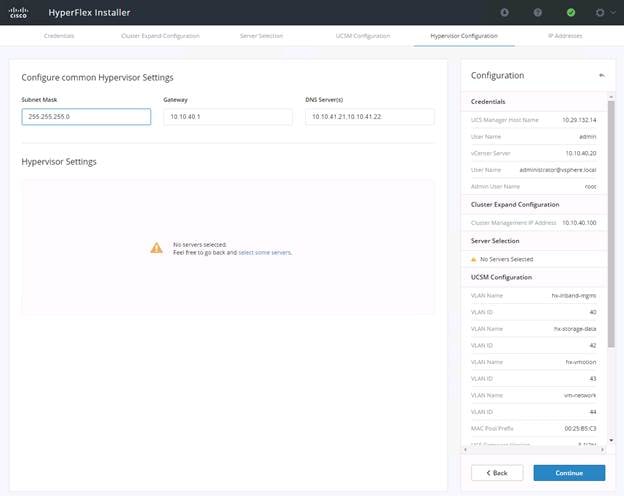Click the UCSM Configuration section header
Screen dimensions: 624x496
click(x=501, y=277)
